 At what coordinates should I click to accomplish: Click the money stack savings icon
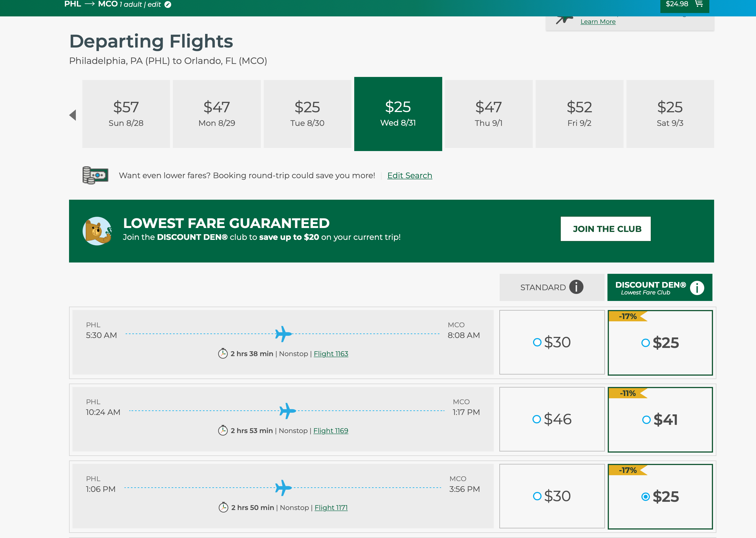95,175
